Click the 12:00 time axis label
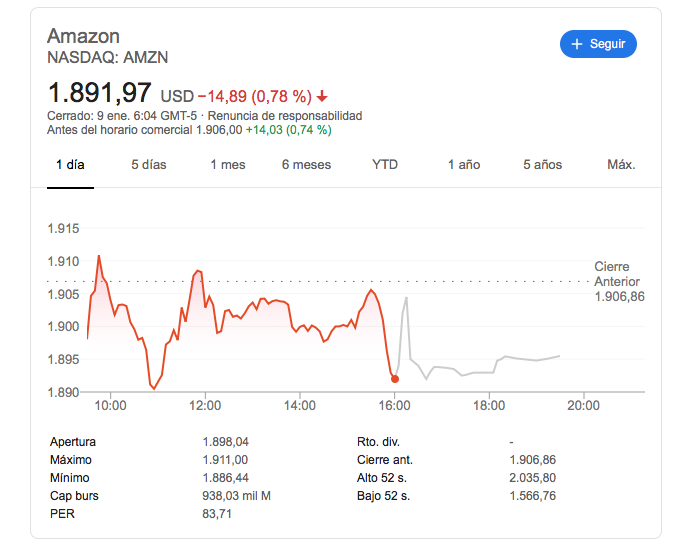Screen dimensions: 682x555 click(x=205, y=406)
